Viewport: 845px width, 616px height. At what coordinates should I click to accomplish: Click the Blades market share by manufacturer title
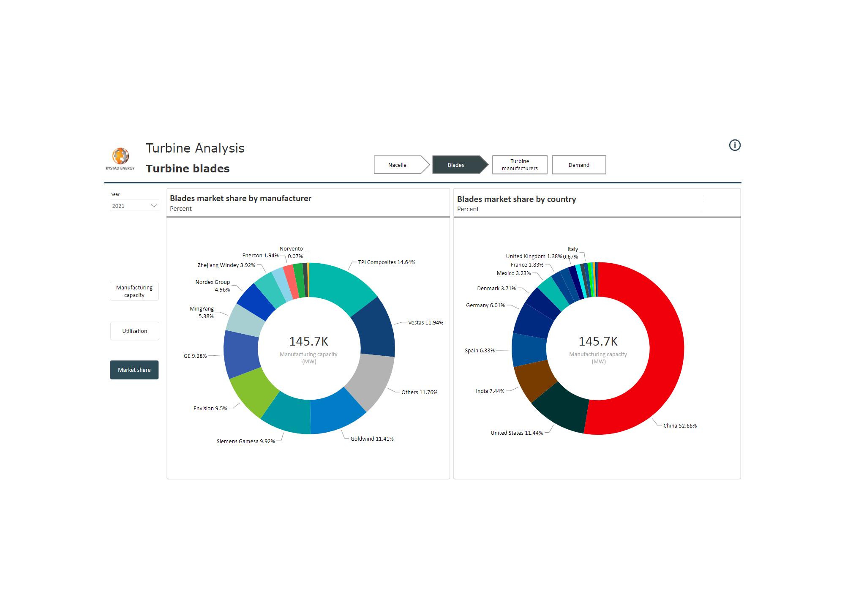click(x=240, y=198)
